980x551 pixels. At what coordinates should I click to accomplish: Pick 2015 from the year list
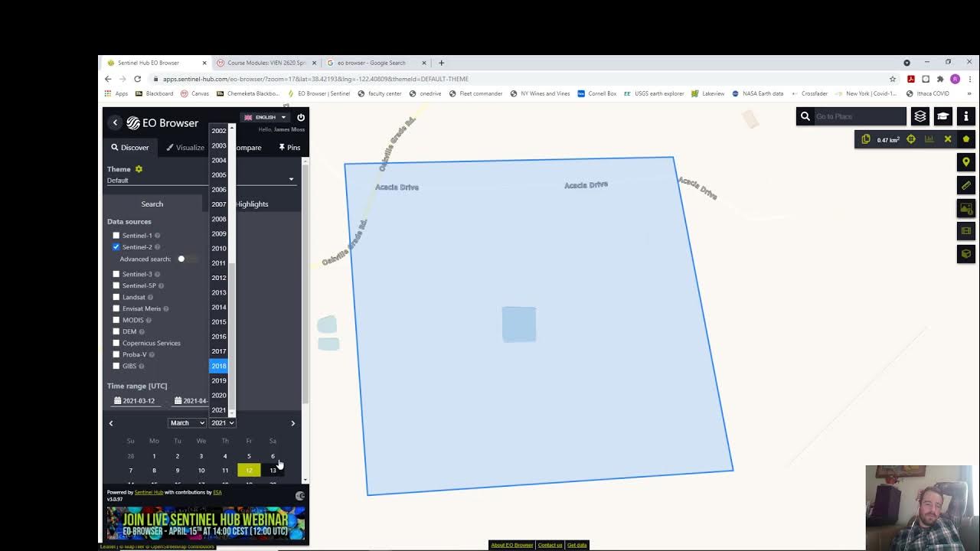pyautogui.click(x=219, y=322)
